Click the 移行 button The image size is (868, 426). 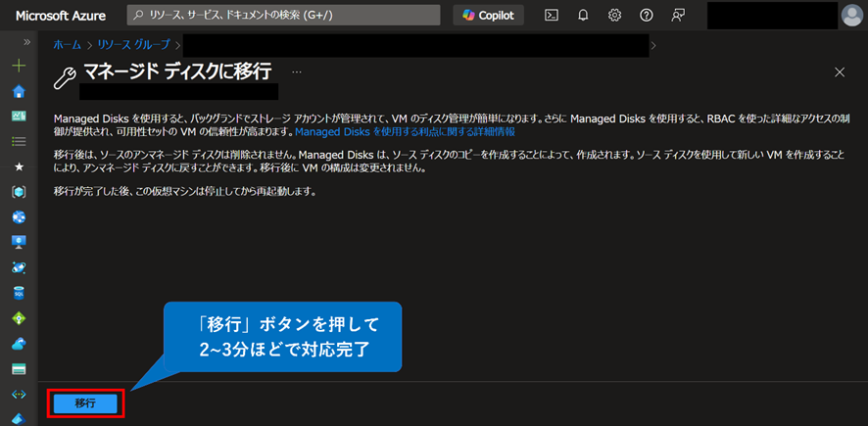(x=85, y=403)
